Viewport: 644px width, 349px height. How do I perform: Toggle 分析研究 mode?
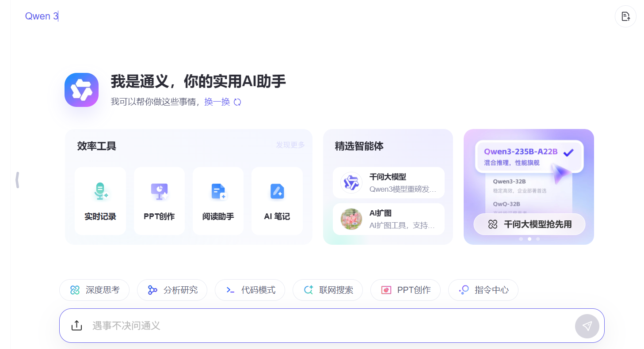tap(172, 290)
